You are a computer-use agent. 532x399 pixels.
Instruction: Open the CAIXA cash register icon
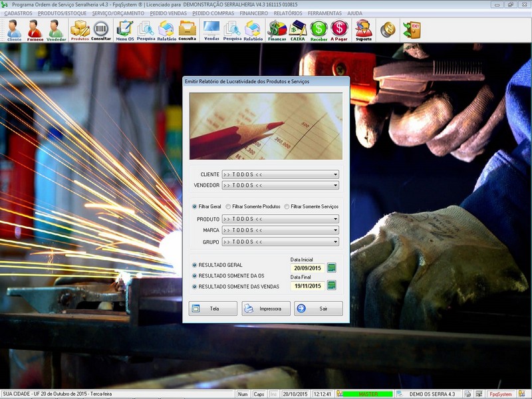click(x=298, y=30)
